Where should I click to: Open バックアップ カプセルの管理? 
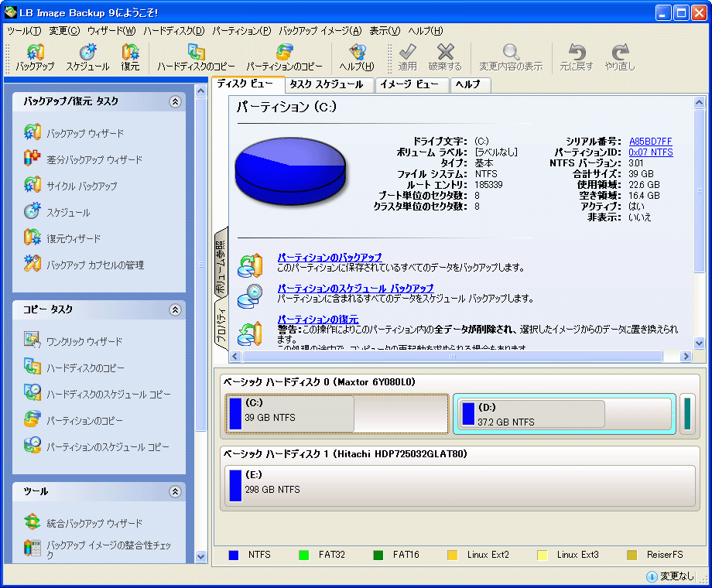[84, 265]
